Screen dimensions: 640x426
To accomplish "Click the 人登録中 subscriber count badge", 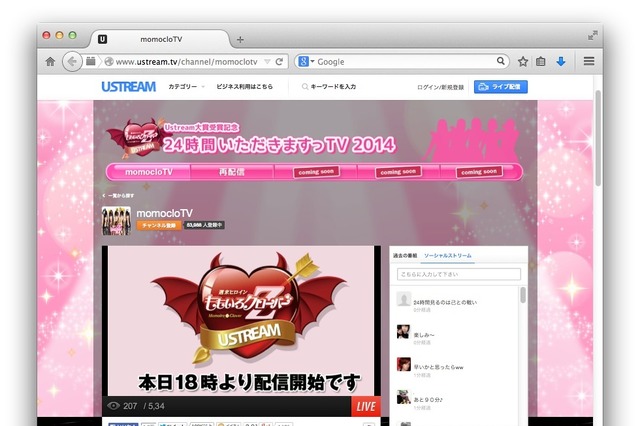I will tap(204, 225).
